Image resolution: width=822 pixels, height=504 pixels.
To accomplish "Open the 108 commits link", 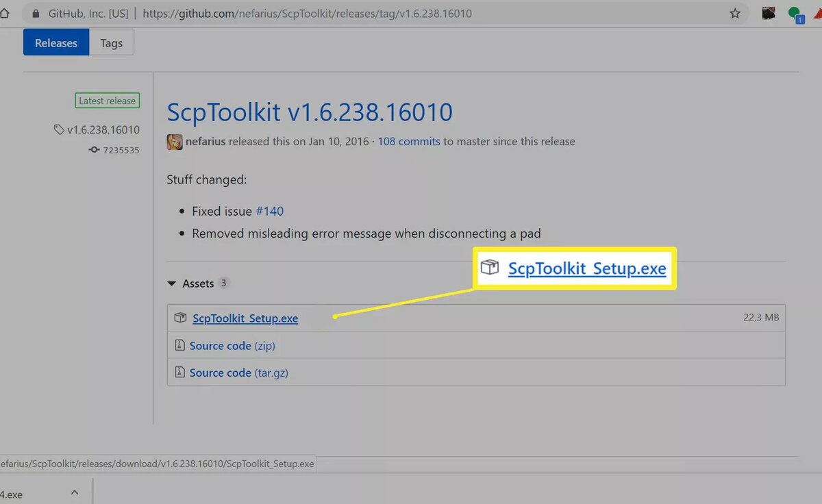I will (x=409, y=142).
